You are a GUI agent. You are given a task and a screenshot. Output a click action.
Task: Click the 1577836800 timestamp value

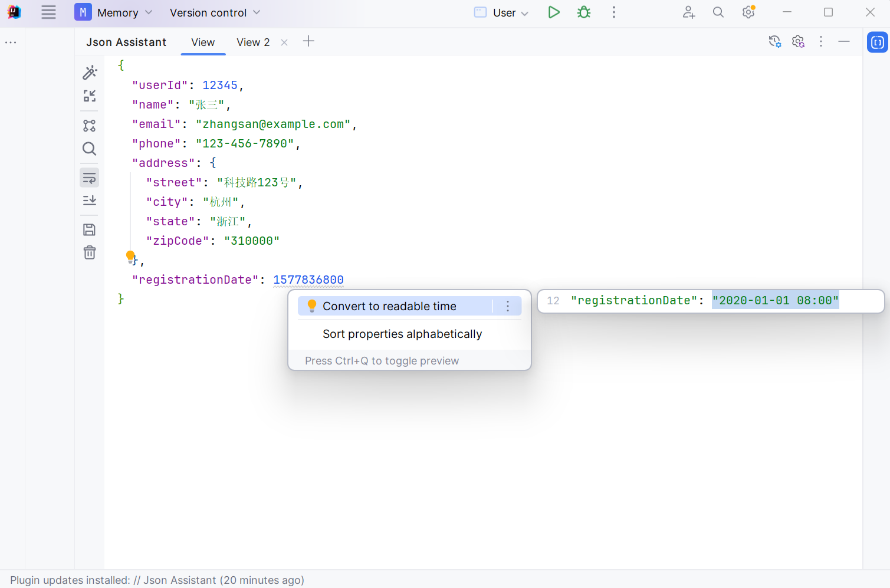point(308,280)
